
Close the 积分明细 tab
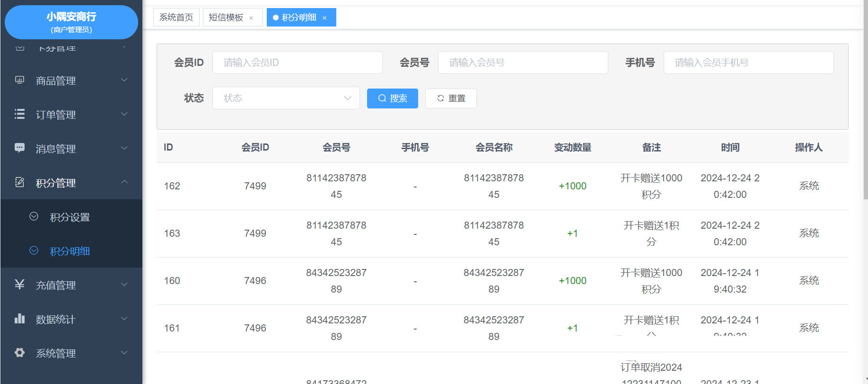point(324,18)
